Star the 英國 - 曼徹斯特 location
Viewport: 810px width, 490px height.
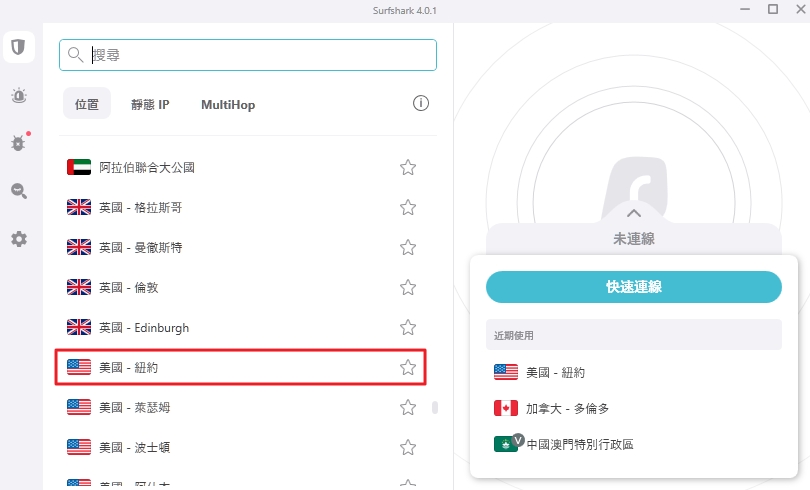408,247
